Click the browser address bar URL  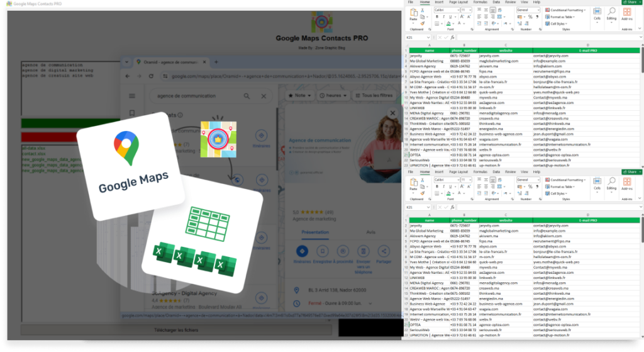(x=286, y=76)
